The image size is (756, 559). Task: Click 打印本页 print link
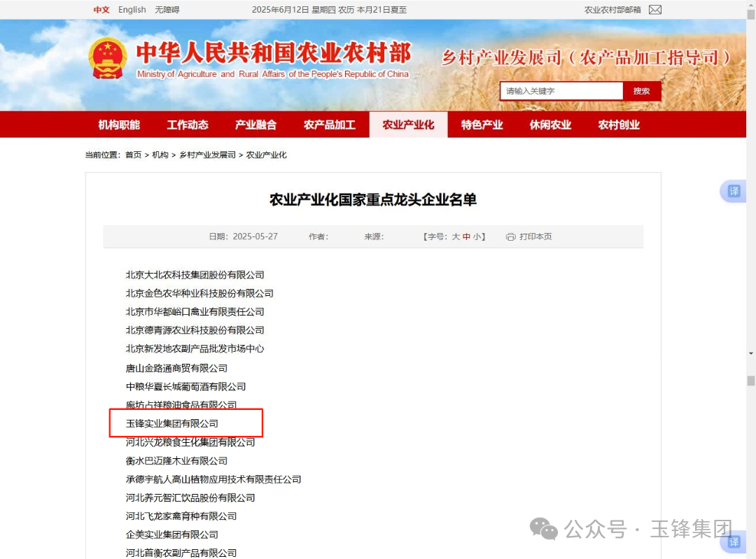point(535,236)
